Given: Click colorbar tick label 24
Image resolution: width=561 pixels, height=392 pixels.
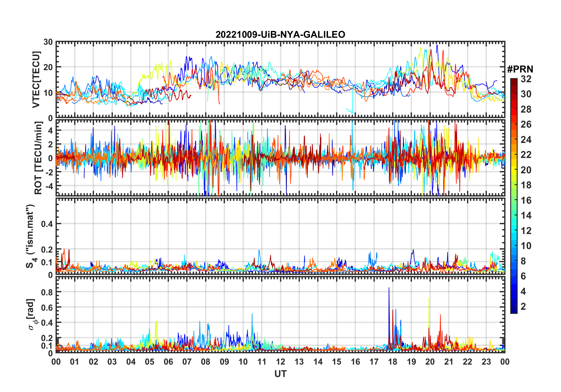Looking at the screenshot, I should click(x=526, y=140).
